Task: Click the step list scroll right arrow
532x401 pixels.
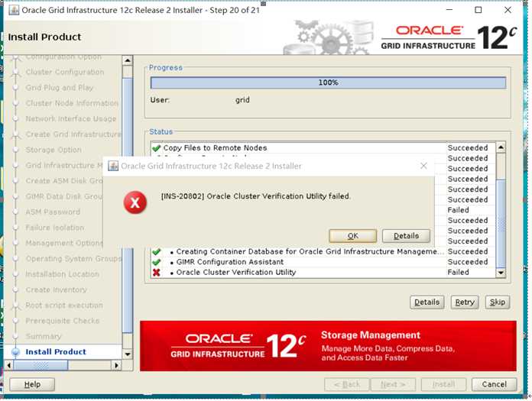Action: (x=116, y=365)
